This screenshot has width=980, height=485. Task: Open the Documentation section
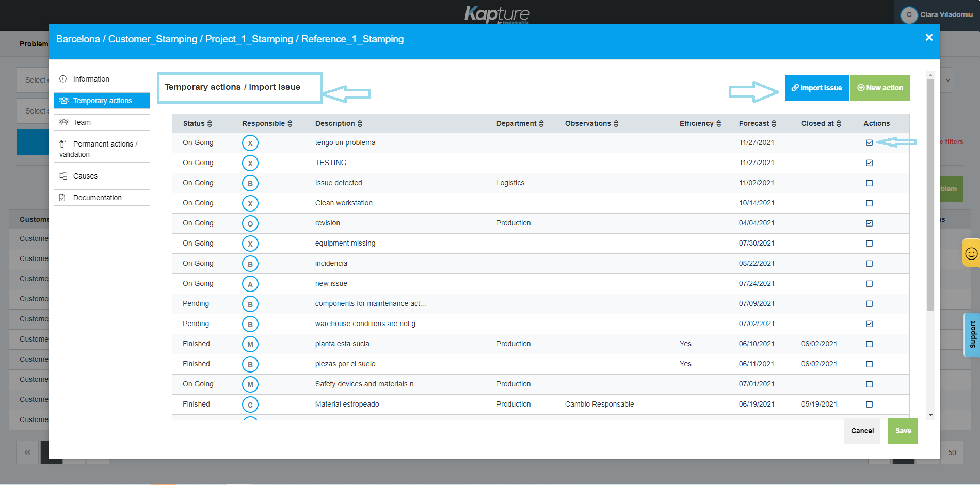point(102,198)
